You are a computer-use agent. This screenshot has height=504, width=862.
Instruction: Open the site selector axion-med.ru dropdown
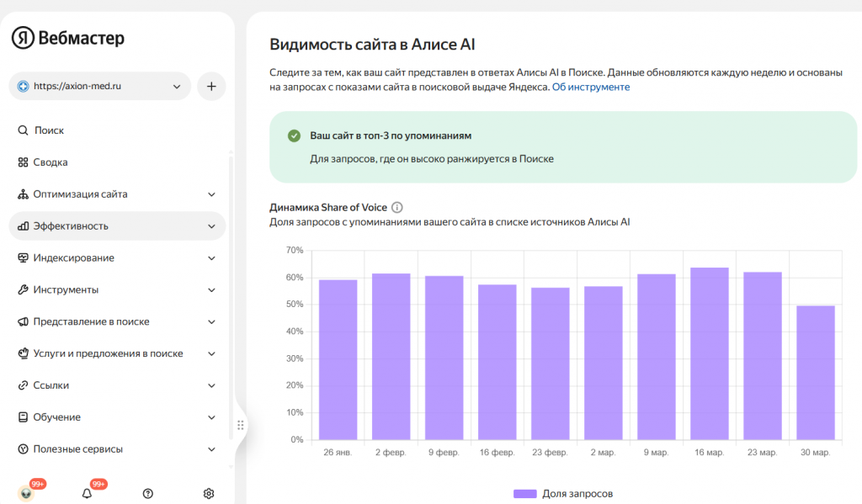click(100, 87)
